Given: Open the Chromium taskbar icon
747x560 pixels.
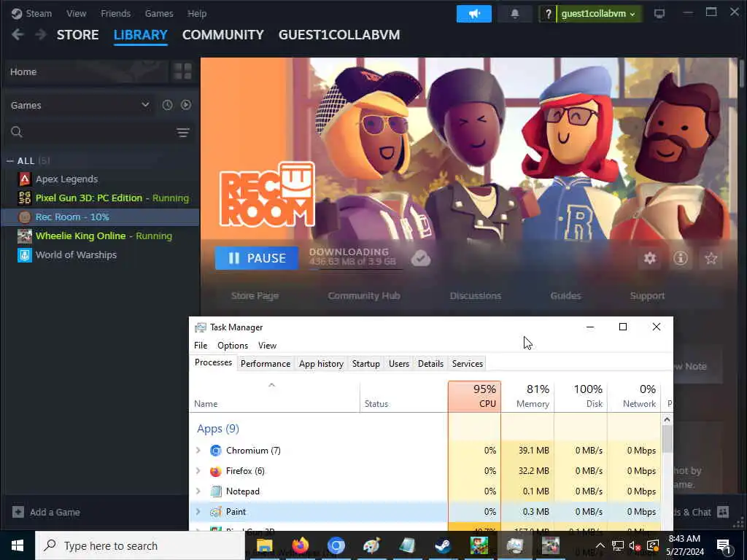Looking at the screenshot, I should click(x=336, y=545).
